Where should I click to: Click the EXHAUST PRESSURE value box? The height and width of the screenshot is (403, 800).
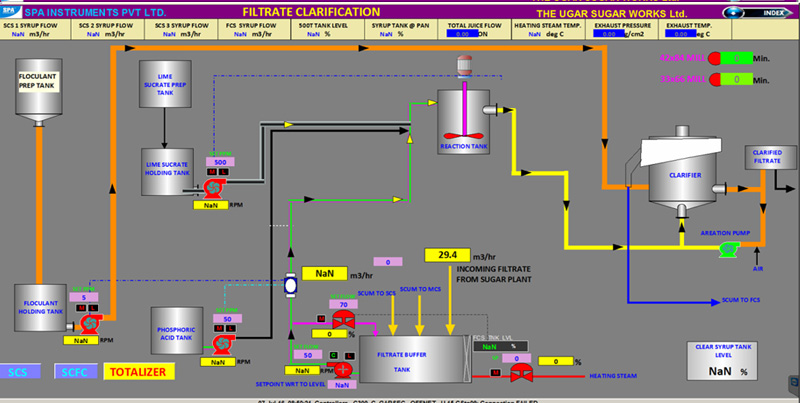point(609,34)
